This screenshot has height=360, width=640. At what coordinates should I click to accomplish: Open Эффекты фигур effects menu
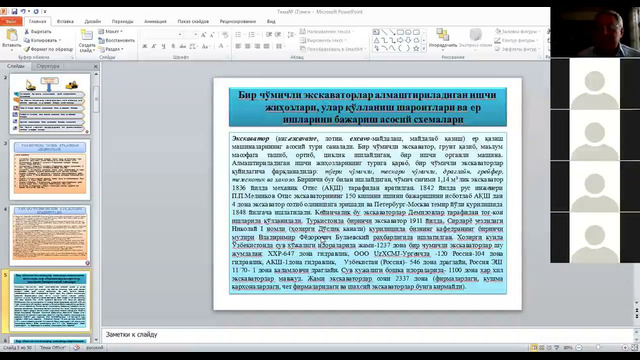click(517, 49)
